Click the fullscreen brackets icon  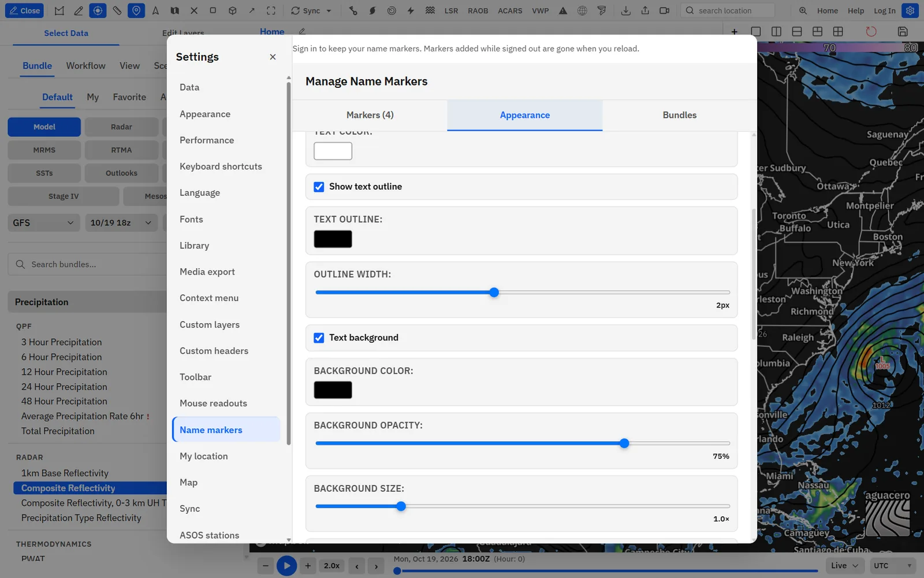pos(271,10)
